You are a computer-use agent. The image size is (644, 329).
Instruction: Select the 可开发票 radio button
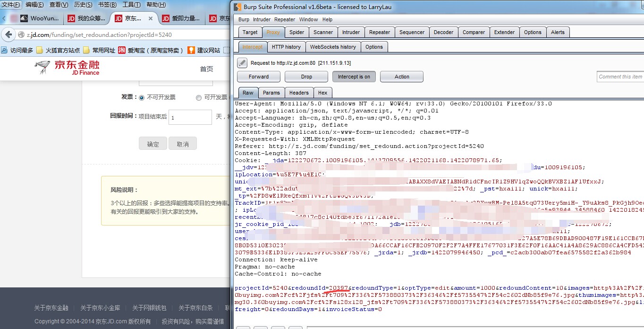tap(199, 97)
